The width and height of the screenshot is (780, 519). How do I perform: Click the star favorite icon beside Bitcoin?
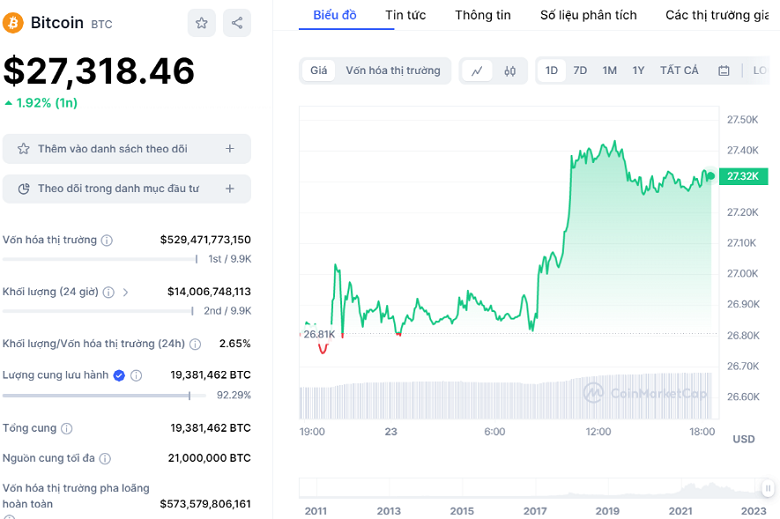(x=202, y=23)
